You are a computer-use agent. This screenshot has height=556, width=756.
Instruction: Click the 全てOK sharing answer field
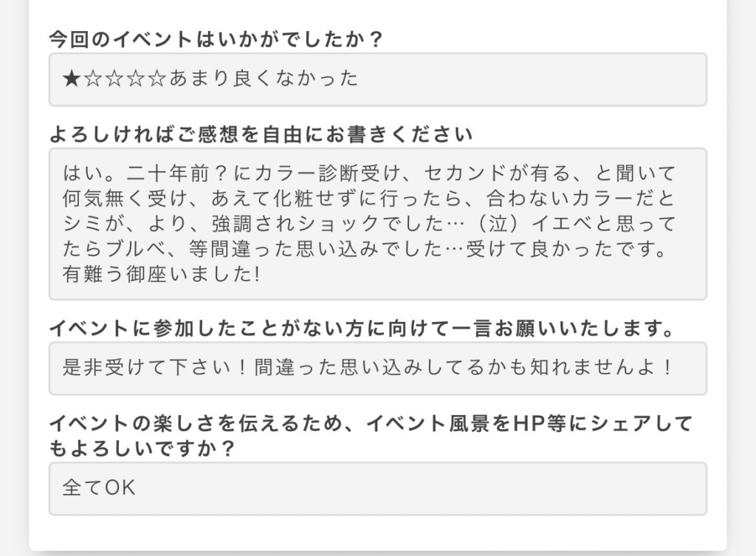[x=377, y=489]
